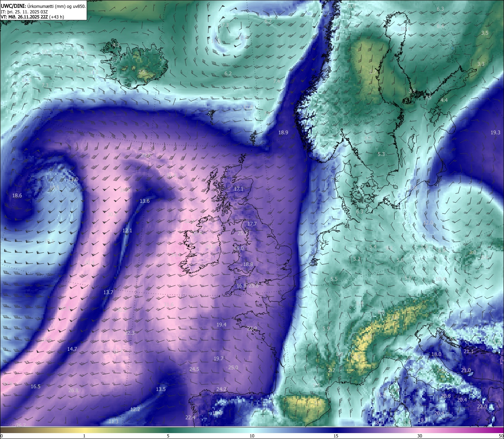Click the map value 18.6
The height and width of the screenshot is (439, 504).
pos(17,196)
